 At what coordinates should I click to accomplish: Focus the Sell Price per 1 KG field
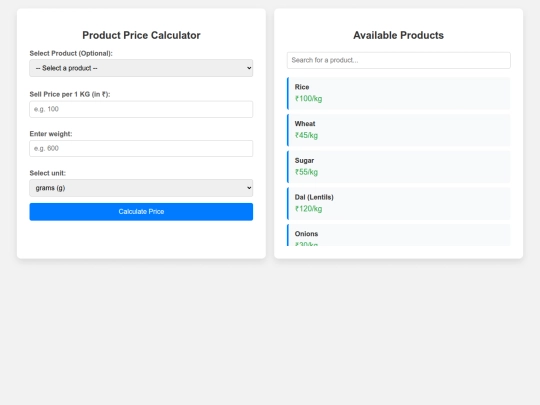141,109
